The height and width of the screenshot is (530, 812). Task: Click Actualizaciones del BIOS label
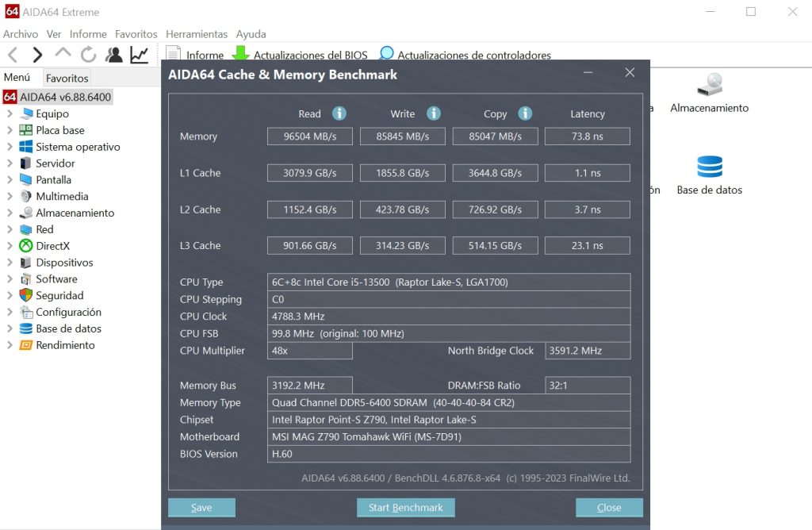pos(311,55)
